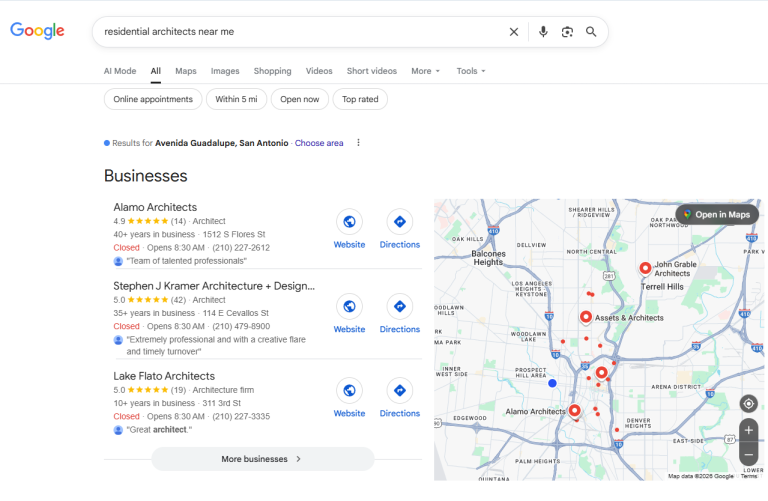Click Lake Flato phone (210) 227-3335
Image resolution: width=768 pixels, height=501 pixels.
[241, 416]
